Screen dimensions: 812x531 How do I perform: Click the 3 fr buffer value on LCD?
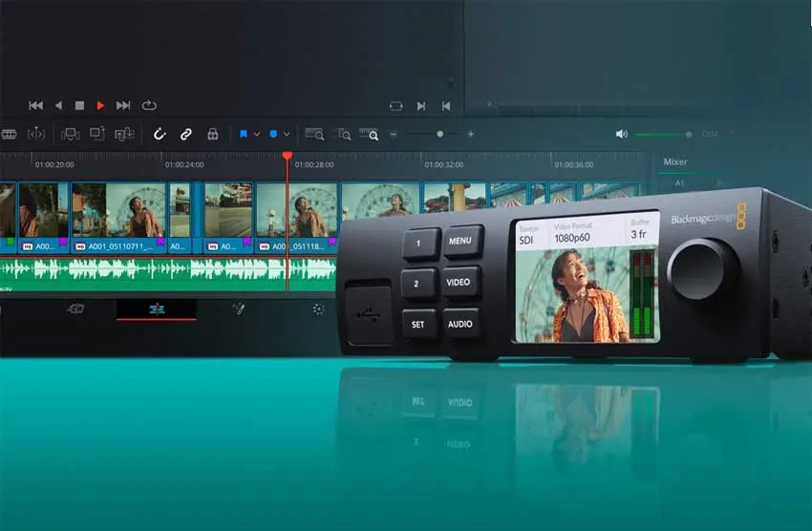pos(638,234)
